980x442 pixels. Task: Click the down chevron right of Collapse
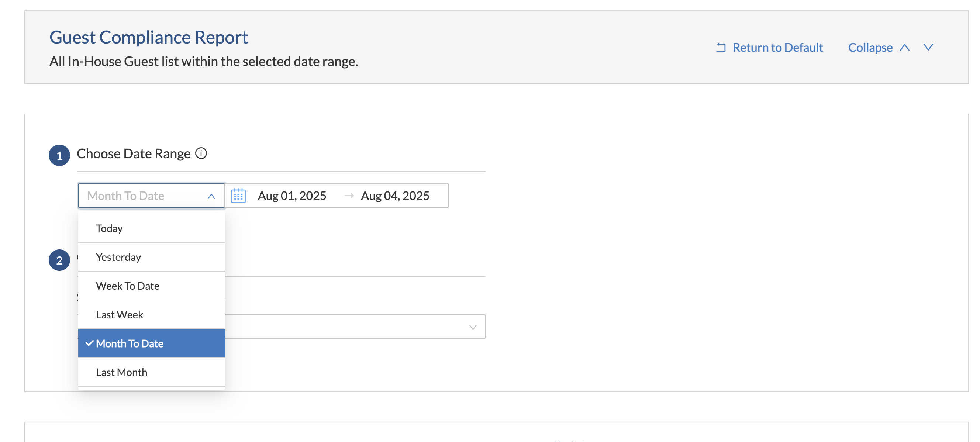928,48
